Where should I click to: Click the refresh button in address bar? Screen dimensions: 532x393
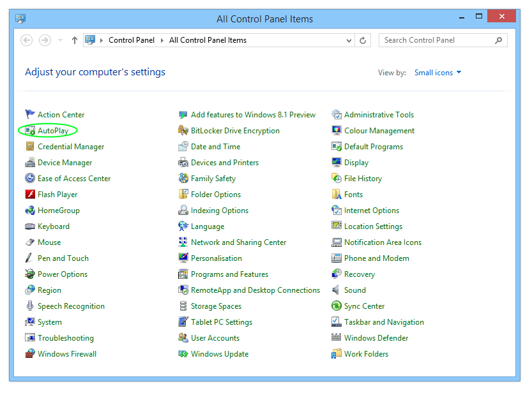coord(363,40)
